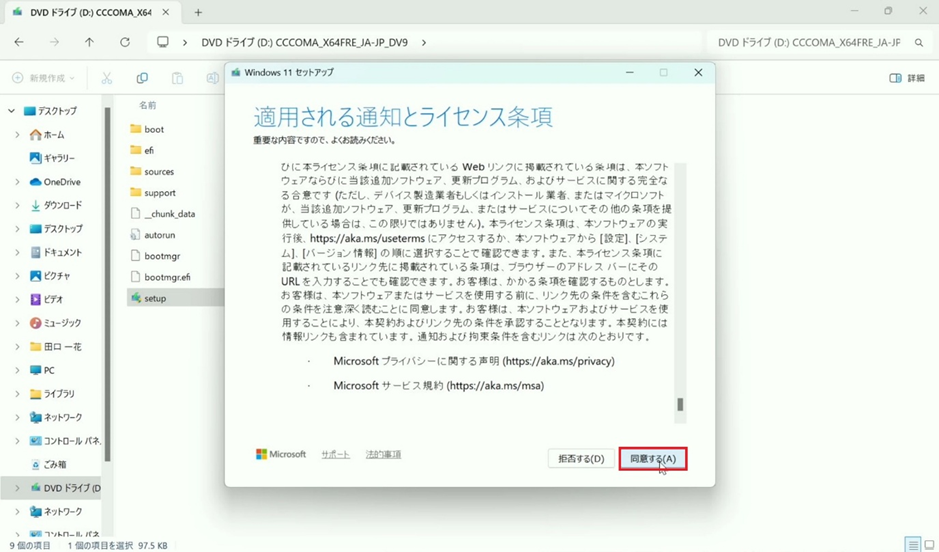Click the license text scrollbar thumb
The height and width of the screenshot is (552, 939).
(680, 405)
